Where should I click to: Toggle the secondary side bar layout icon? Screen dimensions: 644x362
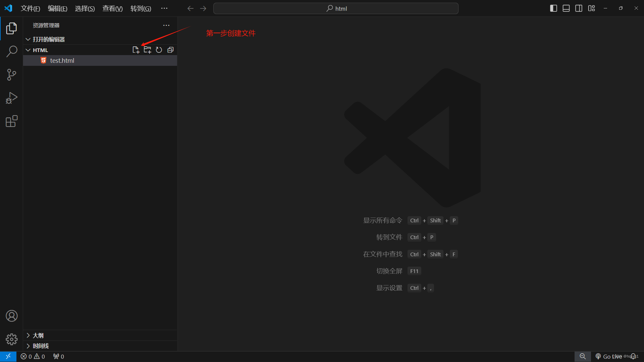coord(579,8)
